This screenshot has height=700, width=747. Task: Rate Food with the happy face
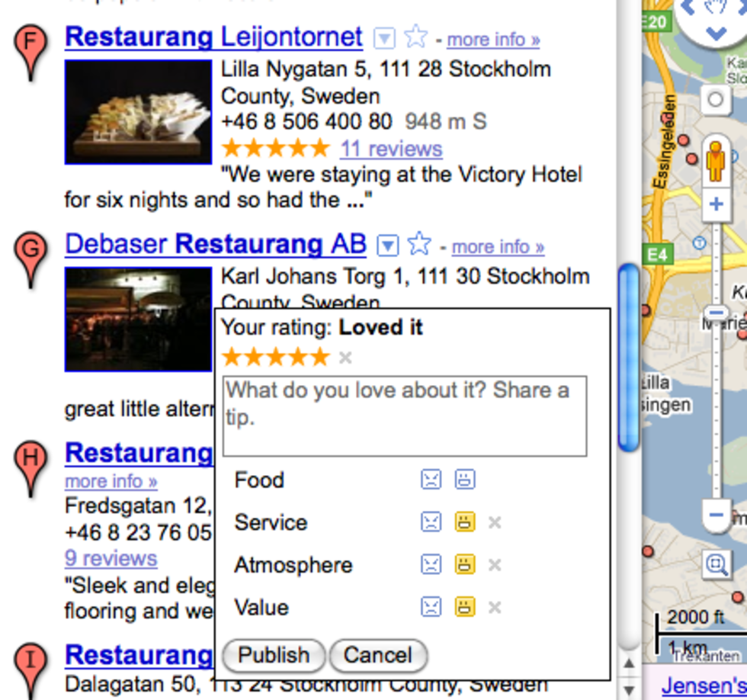click(465, 480)
